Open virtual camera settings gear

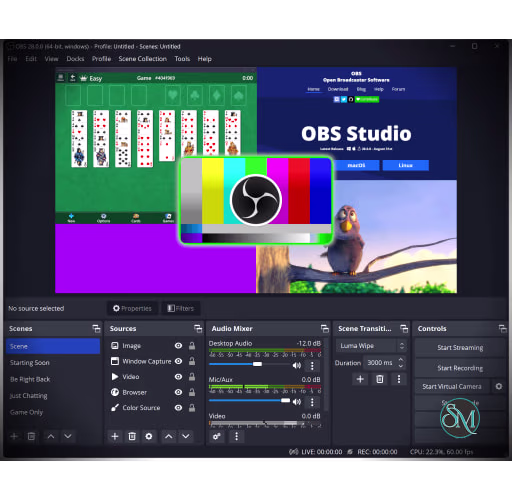(x=499, y=386)
